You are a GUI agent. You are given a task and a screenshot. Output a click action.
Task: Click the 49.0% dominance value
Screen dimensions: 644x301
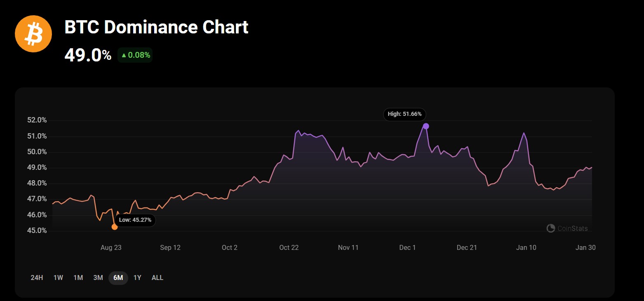[88, 55]
